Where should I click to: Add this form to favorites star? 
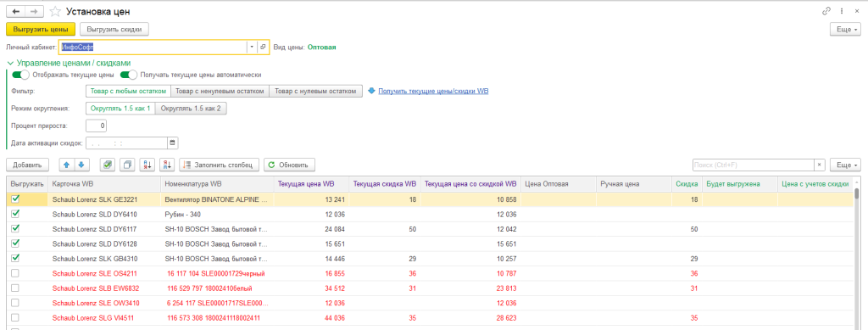pyautogui.click(x=55, y=11)
